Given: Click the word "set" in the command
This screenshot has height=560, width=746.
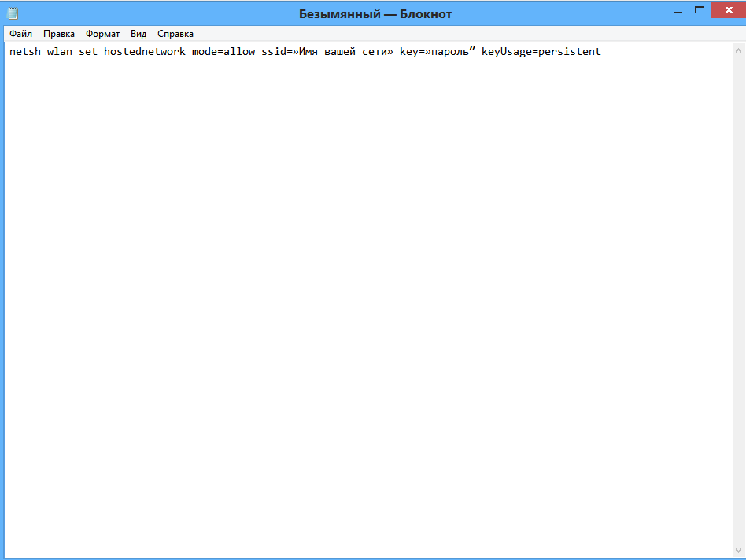Looking at the screenshot, I should click(x=88, y=51).
